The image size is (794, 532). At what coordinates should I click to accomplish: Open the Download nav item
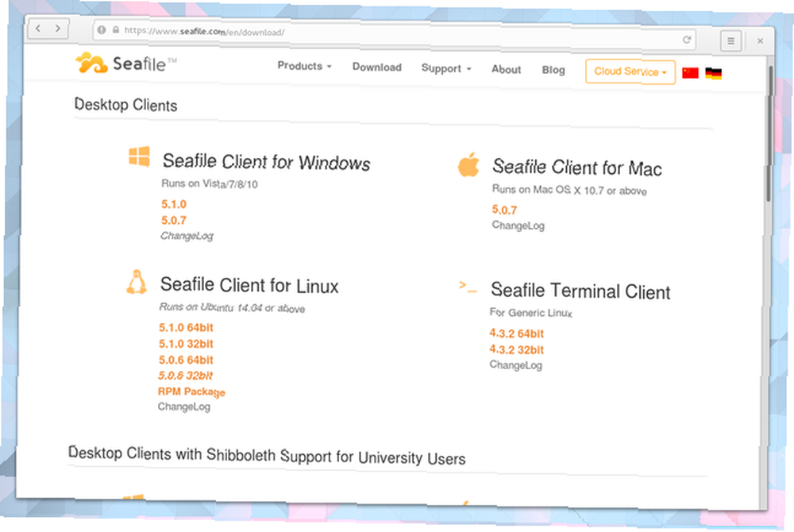(x=376, y=67)
